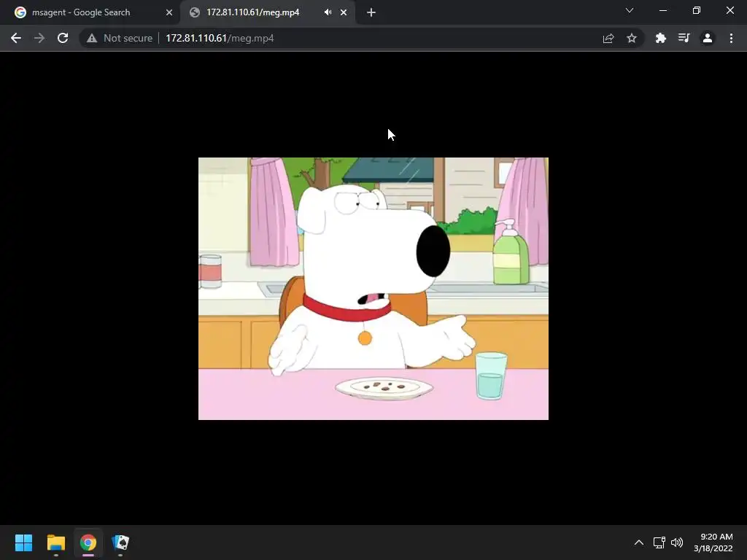
Task: Open the Chrome profile avatar menu
Action: click(x=708, y=38)
